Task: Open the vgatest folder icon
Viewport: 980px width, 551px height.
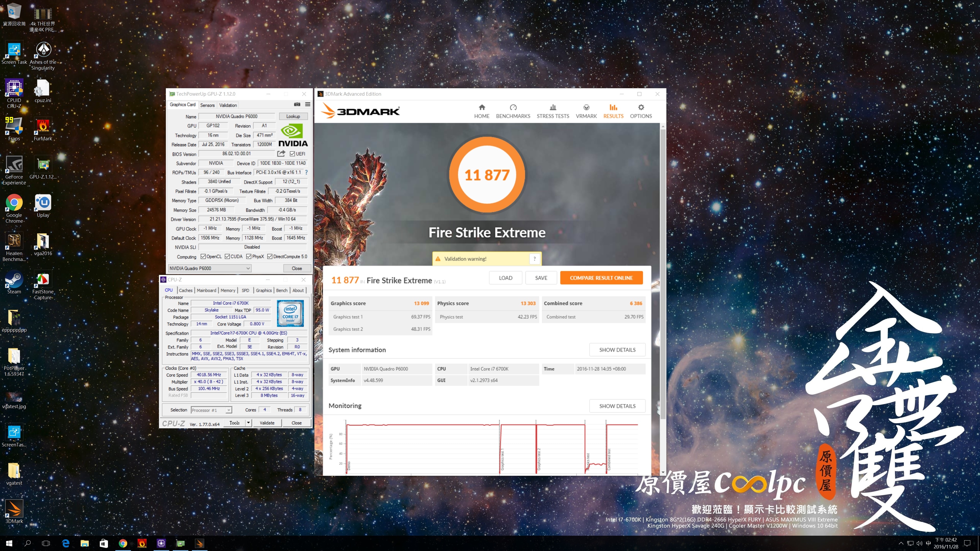Action: click(14, 473)
